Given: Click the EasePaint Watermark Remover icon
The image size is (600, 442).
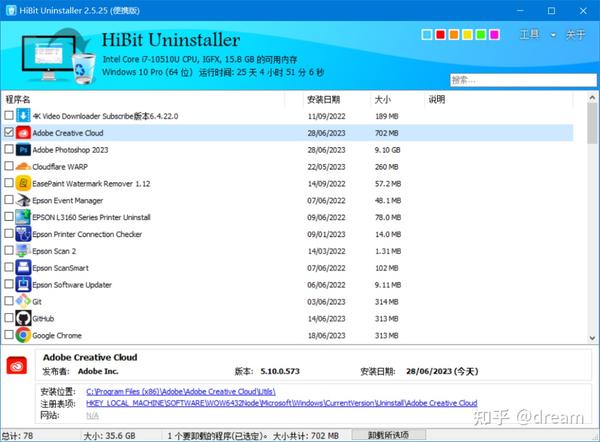Looking at the screenshot, I should (23, 183).
